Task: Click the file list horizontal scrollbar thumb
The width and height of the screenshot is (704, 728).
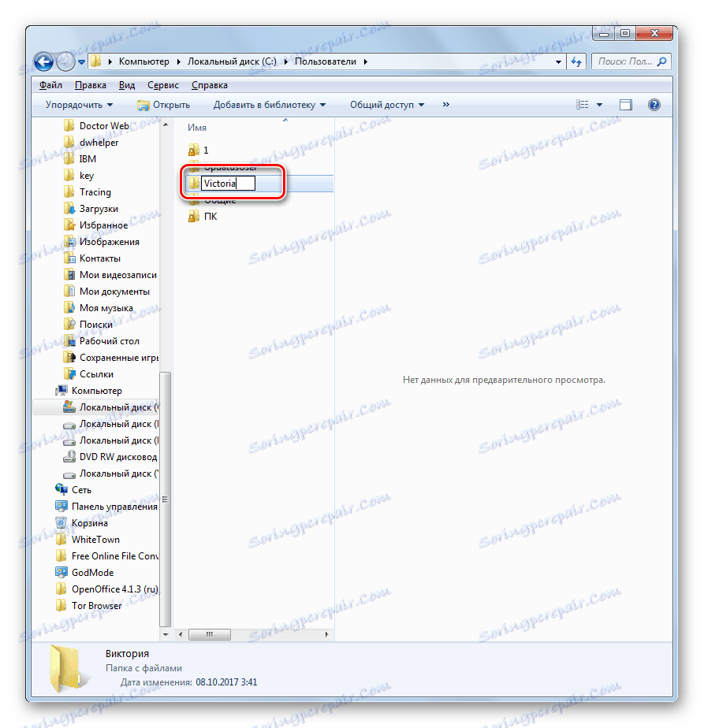Action: pos(210,634)
